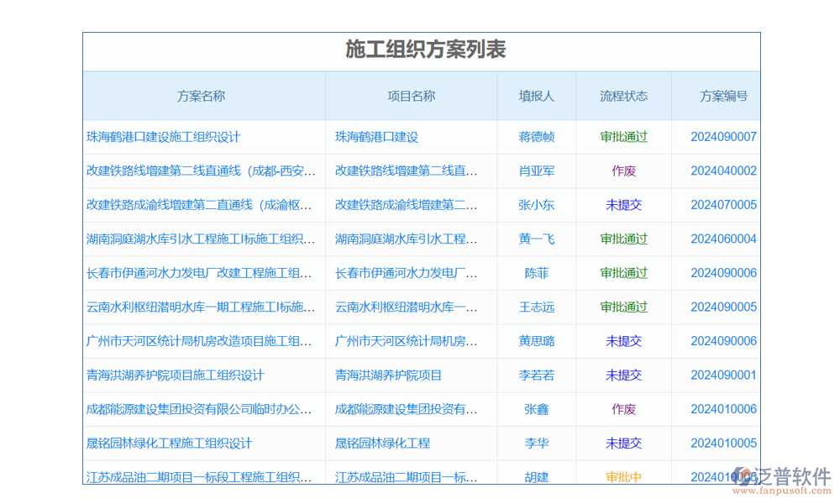The height and width of the screenshot is (504, 840).
Task: Click the orange 审批中 status
Action: 623,477
